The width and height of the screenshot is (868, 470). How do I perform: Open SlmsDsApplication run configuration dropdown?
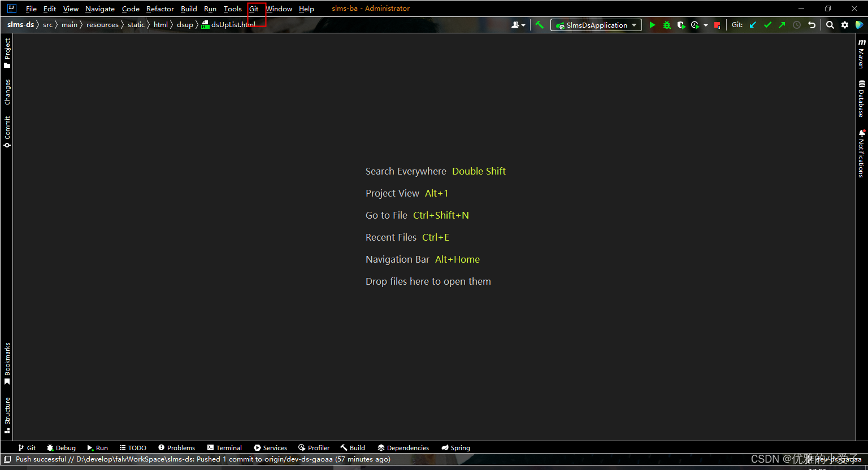click(x=596, y=25)
